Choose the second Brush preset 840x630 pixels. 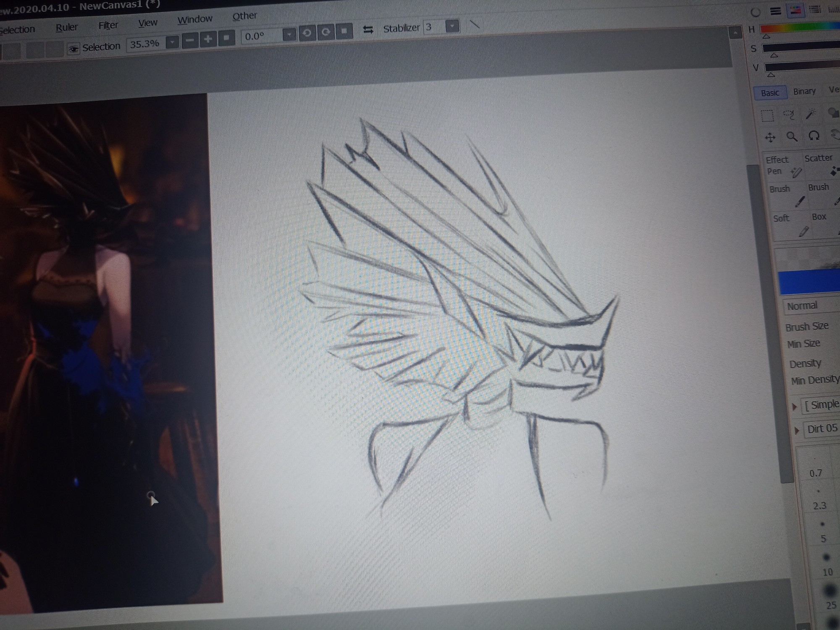click(823, 194)
